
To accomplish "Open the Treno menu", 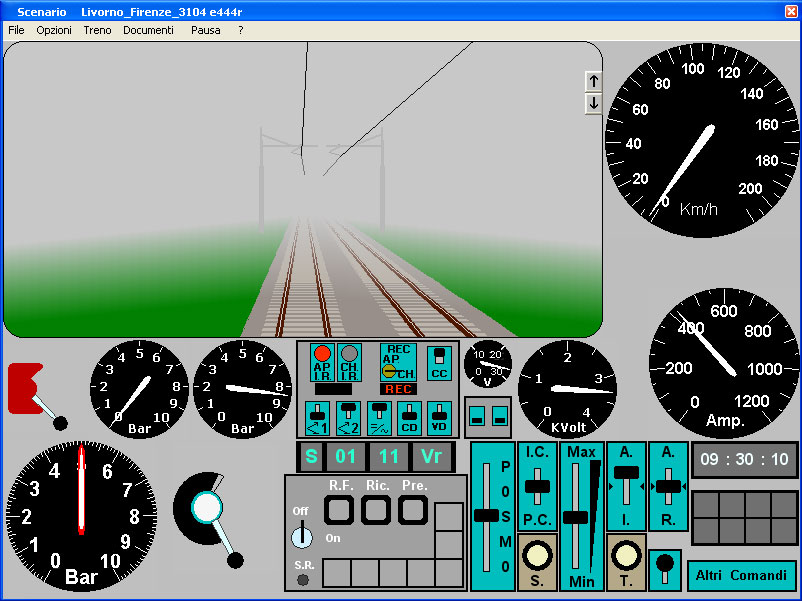I will 97,30.
